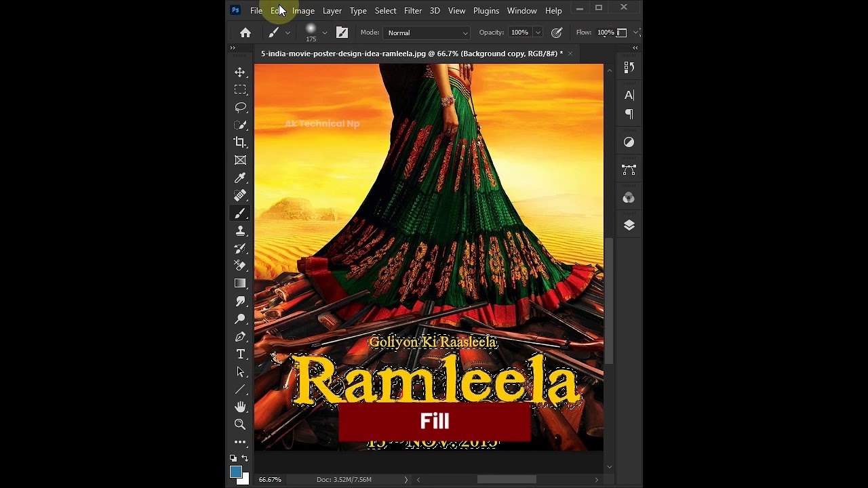The image size is (868, 488).
Task: Switch to the ramleela.jpg document tab
Action: 412,54
